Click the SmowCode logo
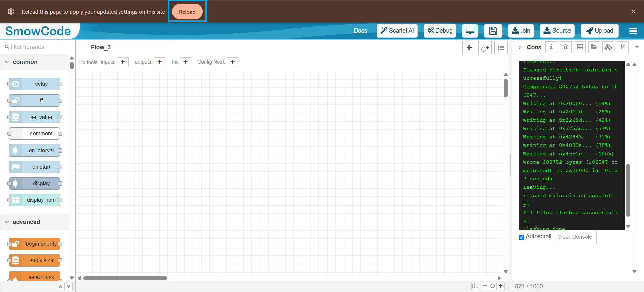 tap(38, 31)
